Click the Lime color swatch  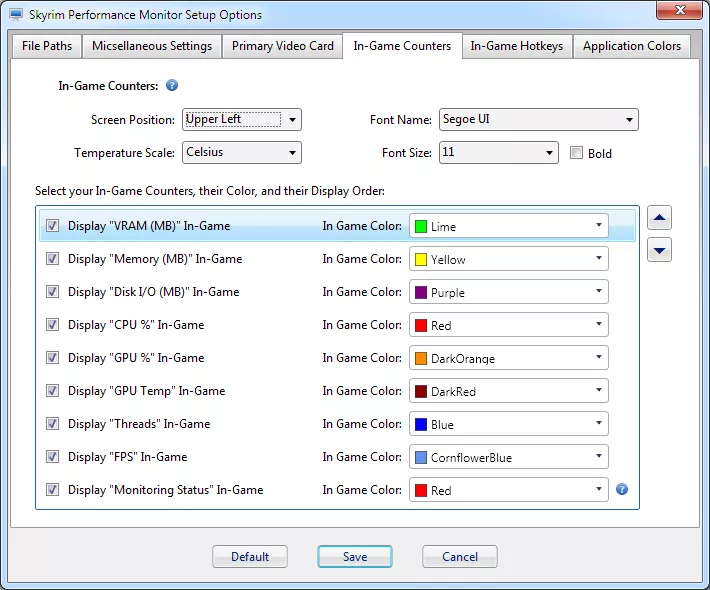[x=421, y=226]
